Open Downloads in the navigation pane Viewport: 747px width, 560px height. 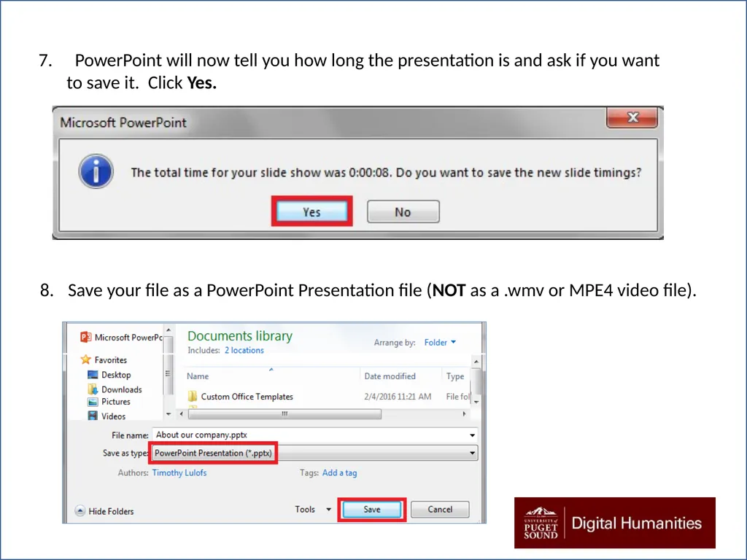click(x=122, y=389)
